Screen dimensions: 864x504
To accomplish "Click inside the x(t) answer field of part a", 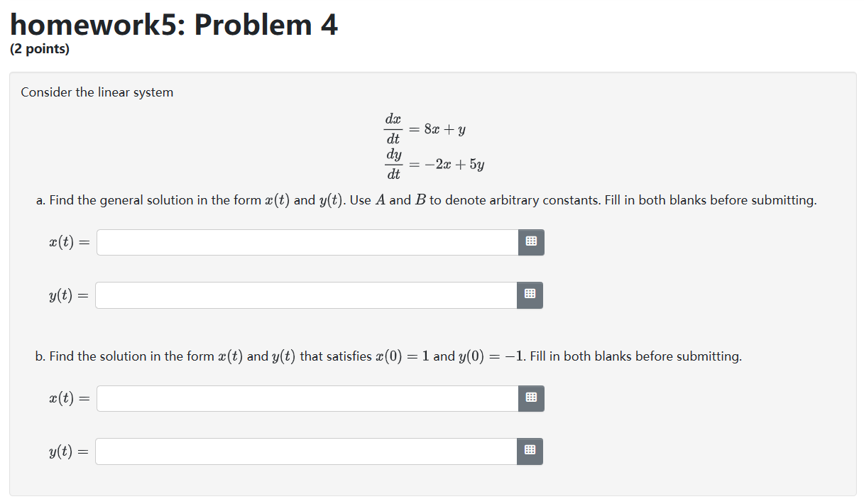I will click(x=305, y=242).
